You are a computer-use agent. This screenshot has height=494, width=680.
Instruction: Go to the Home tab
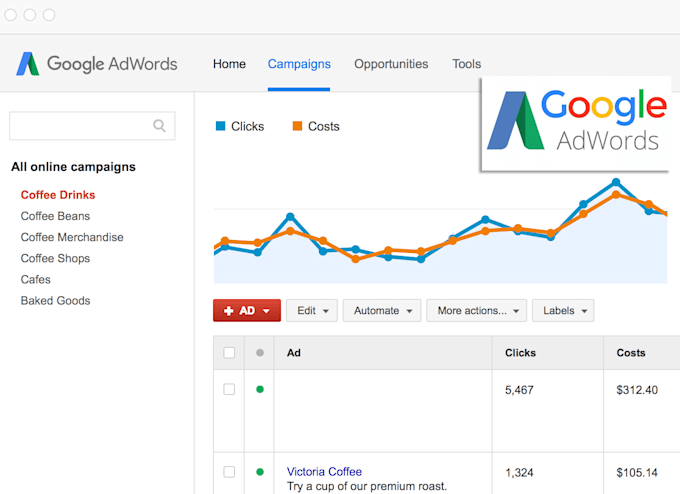[229, 64]
